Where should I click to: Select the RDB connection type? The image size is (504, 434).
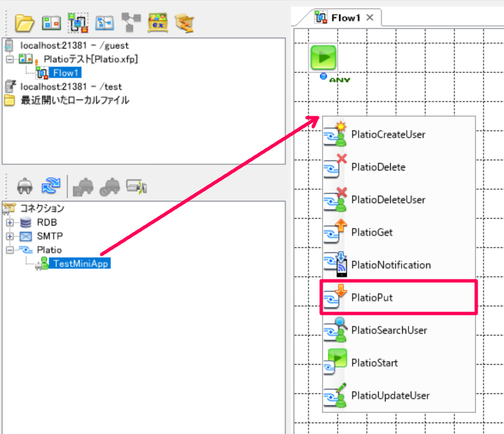pos(47,222)
